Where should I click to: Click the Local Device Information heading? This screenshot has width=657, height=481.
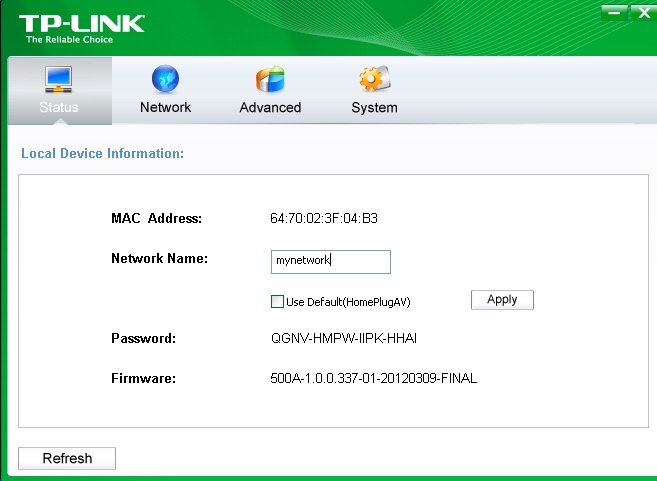click(x=102, y=154)
